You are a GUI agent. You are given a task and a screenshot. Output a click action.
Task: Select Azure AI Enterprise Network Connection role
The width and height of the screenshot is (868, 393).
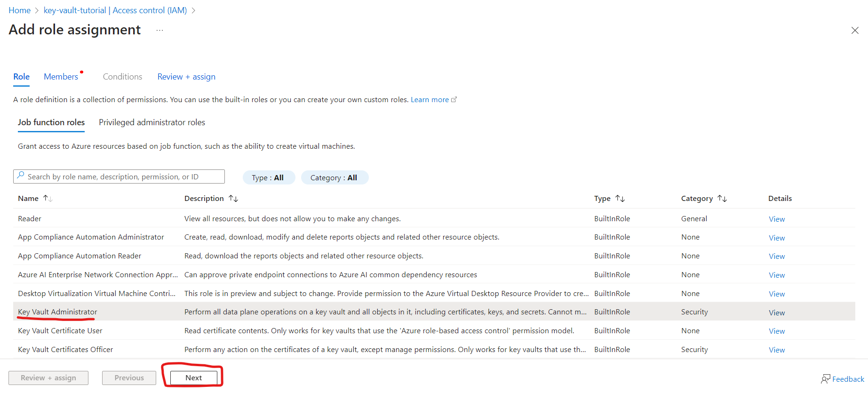[434, 274]
